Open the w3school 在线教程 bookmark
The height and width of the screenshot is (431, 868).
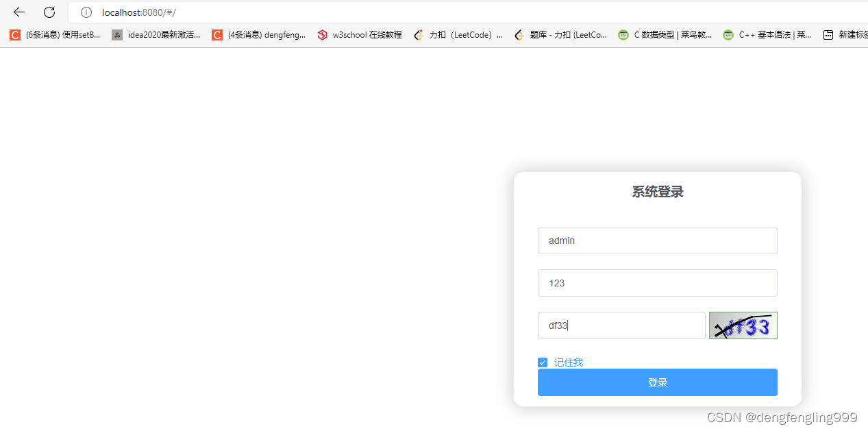(x=360, y=35)
